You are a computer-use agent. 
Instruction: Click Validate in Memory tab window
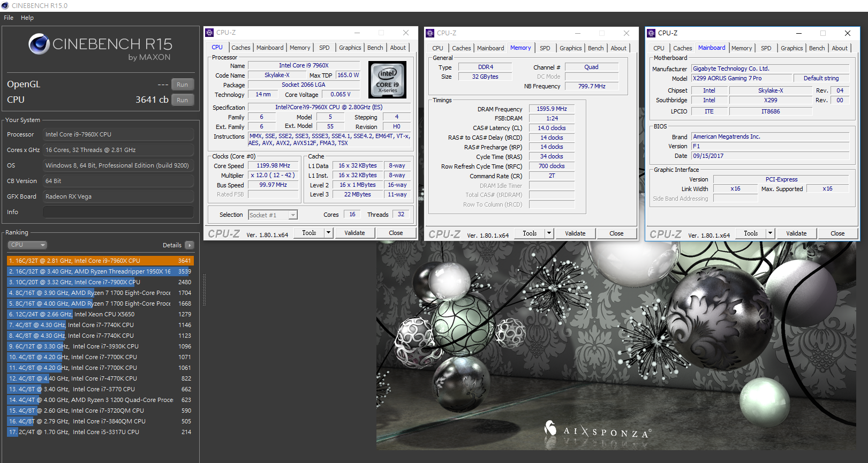pyautogui.click(x=575, y=233)
